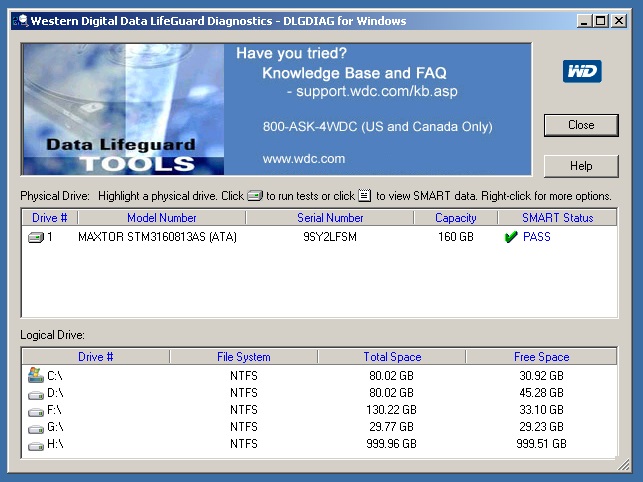Click the Free Space column header

point(541,357)
